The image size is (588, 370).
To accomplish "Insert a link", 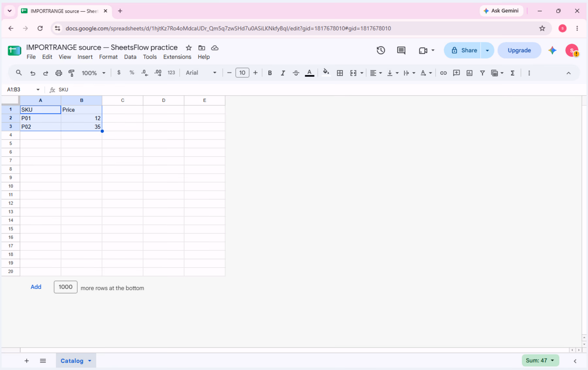I will (x=443, y=73).
